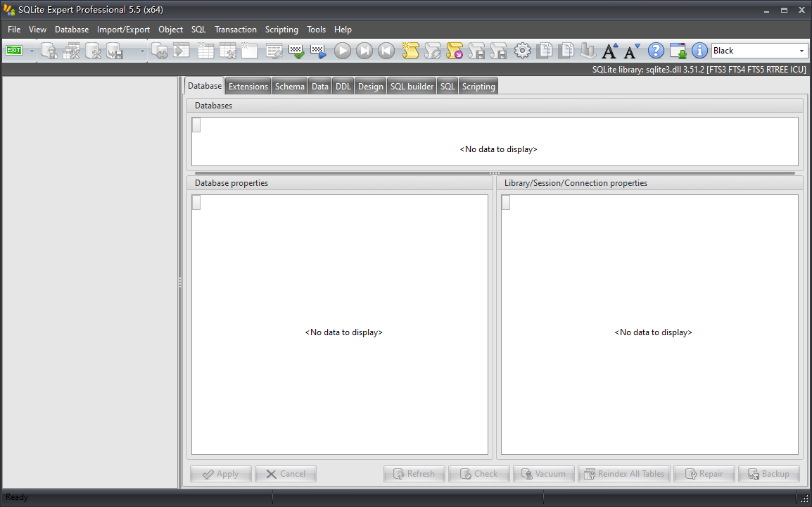The height and width of the screenshot is (507, 812).
Task: Click the check-for-updates toolbar icon
Action: 678,50
